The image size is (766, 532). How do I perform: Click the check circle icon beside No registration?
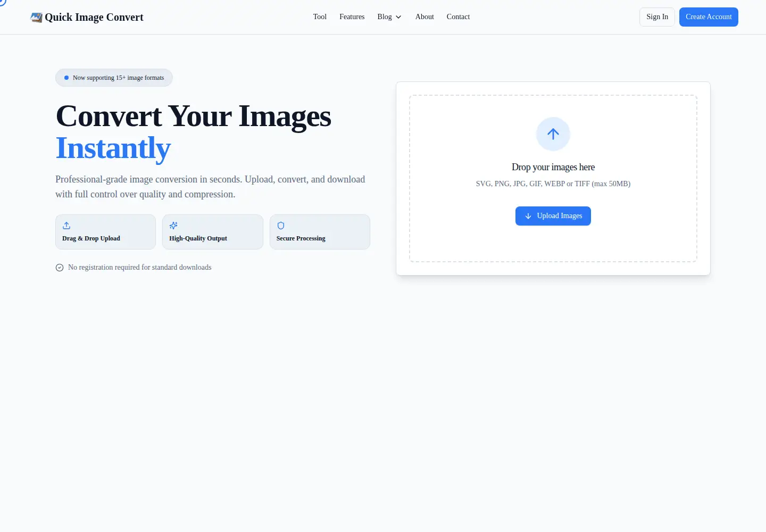[x=60, y=268]
